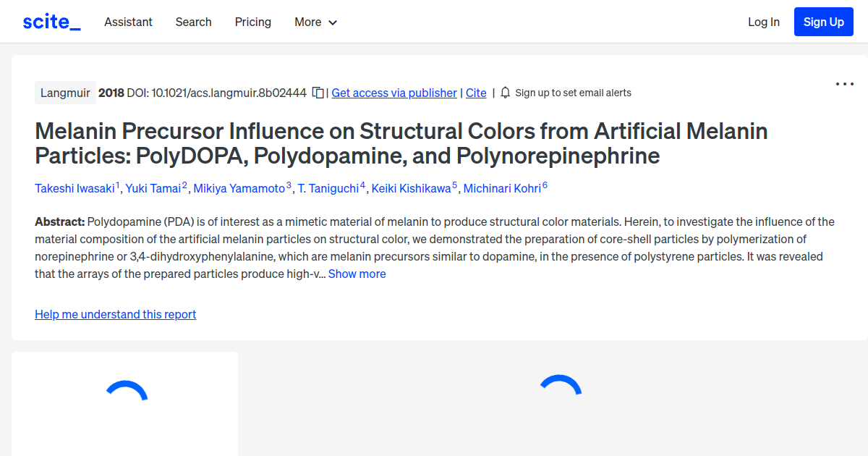Click the Cite link
Viewport: 868px width, 456px height.
pos(475,93)
